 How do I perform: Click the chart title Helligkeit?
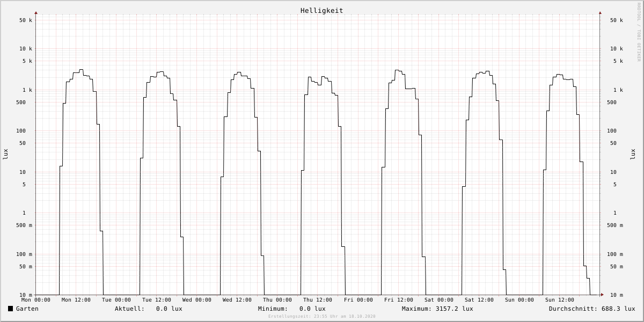(x=321, y=10)
